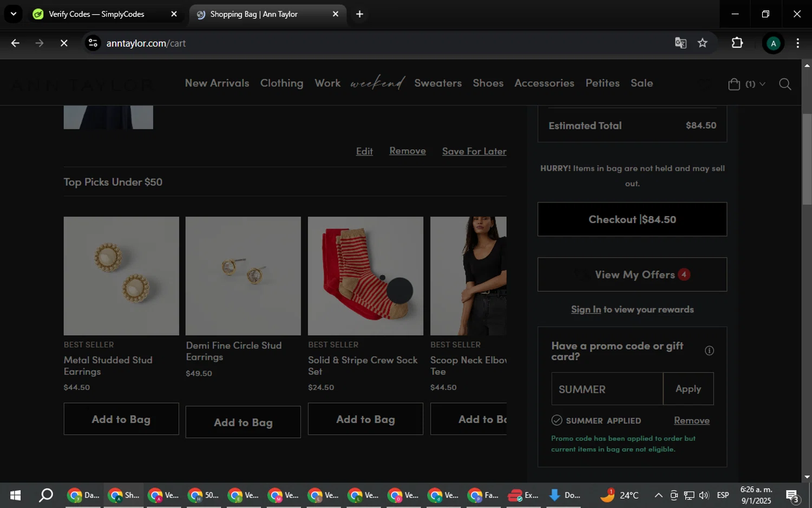Click the Google Translate icon in address bar
This screenshot has width=812, height=508.
(x=680, y=43)
